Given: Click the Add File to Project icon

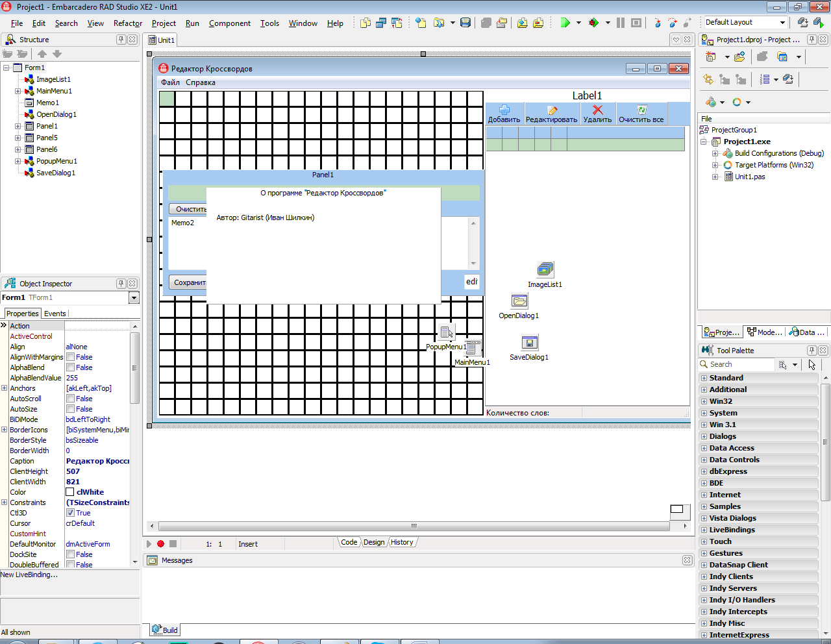Looking at the screenshot, I should pos(523,23).
